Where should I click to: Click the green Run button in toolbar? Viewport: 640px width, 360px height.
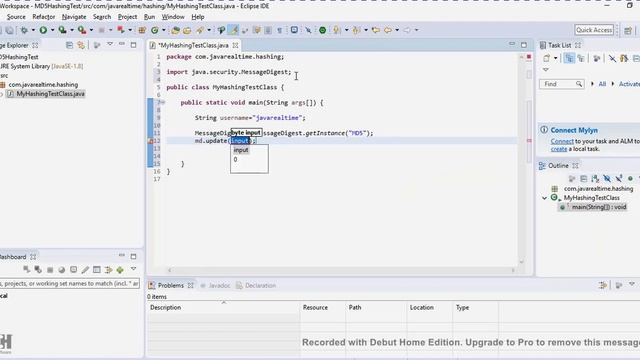43,30
